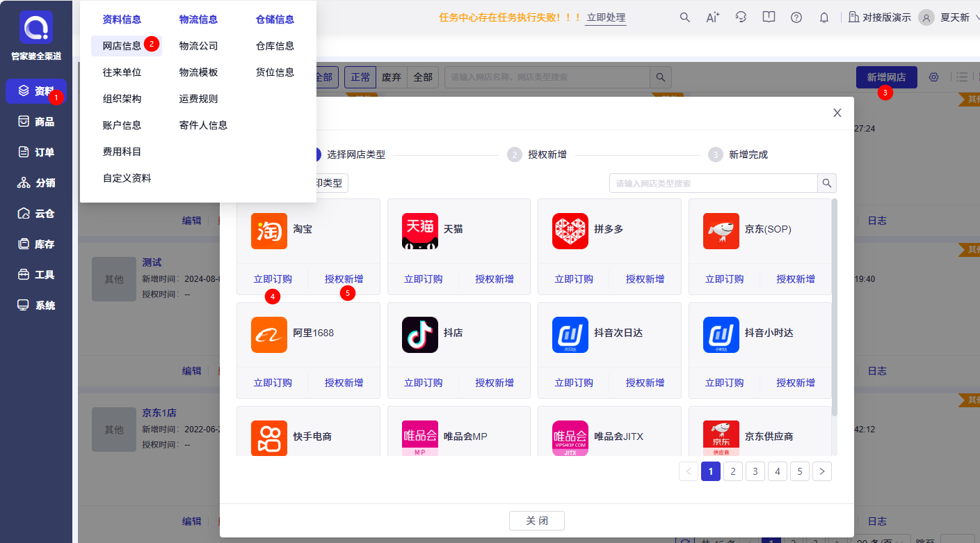Image resolution: width=980 pixels, height=543 pixels.
Task: Click 授权新增 under the 天猫 card
Action: point(495,279)
